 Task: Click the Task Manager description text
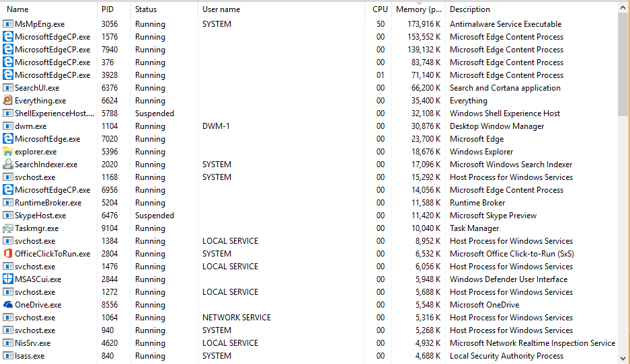pos(474,228)
